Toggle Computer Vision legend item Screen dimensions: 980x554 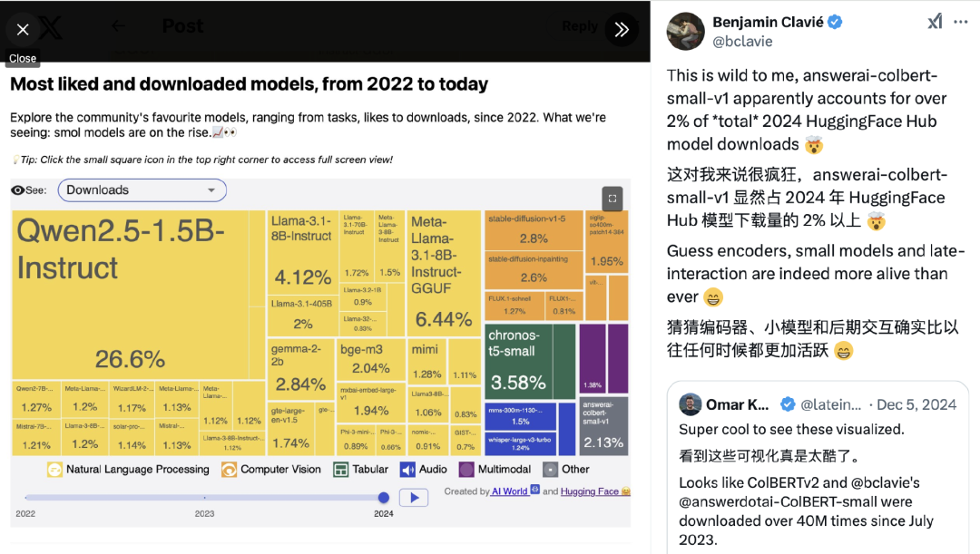[x=271, y=470]
